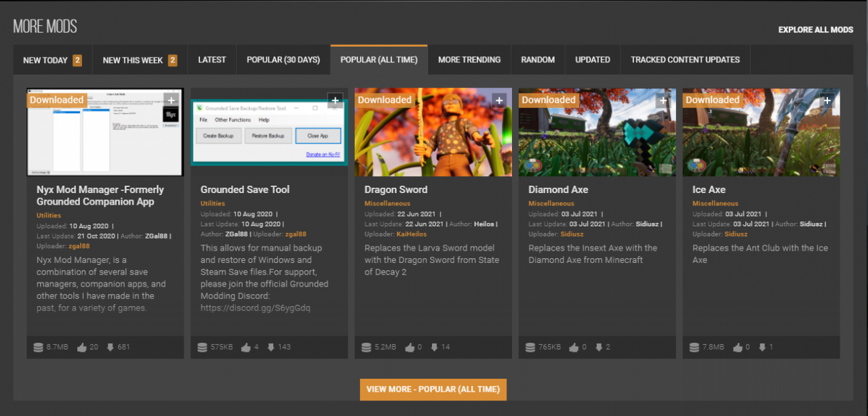
Task: Click the download count icon on Grounded Save Tool
Action: tap(271, 348)
